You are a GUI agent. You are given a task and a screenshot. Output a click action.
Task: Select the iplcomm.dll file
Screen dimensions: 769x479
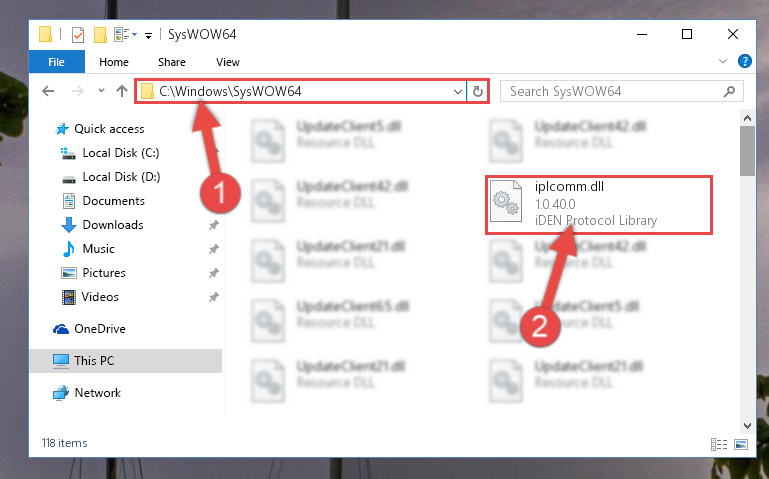[x=598, y=204]
